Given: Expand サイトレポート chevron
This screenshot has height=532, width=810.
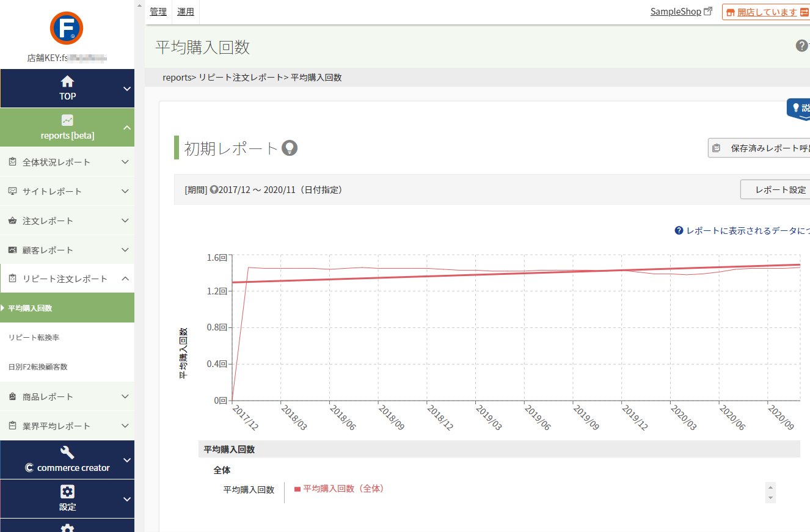Looking at the screenshot, I should tap(125, 191).
